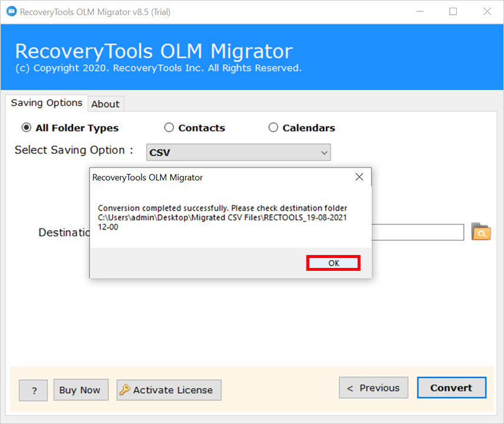Click the copyright 2020 RecoveryTools Inc. text
504x424 pixels.
click(159, 68)
